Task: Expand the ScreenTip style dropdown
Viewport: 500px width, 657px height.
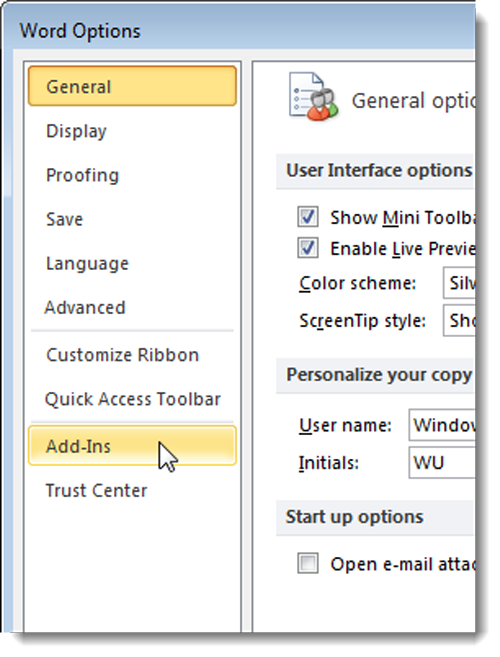Action: (x=459, y=321)
